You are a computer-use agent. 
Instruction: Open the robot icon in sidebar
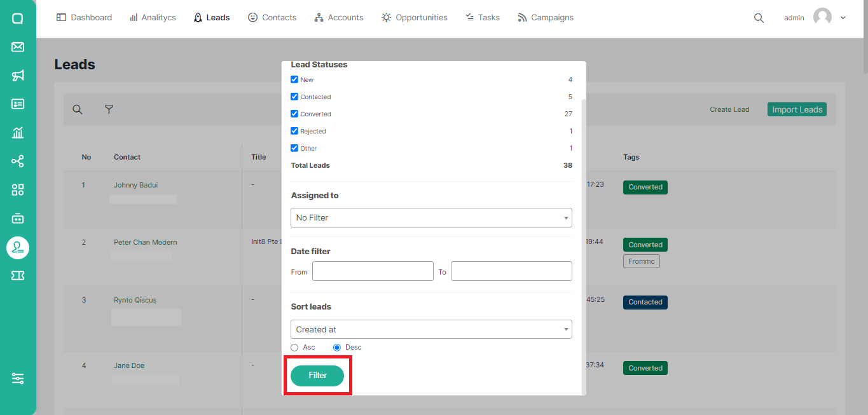pyautogui.click(x=18, y=218)
